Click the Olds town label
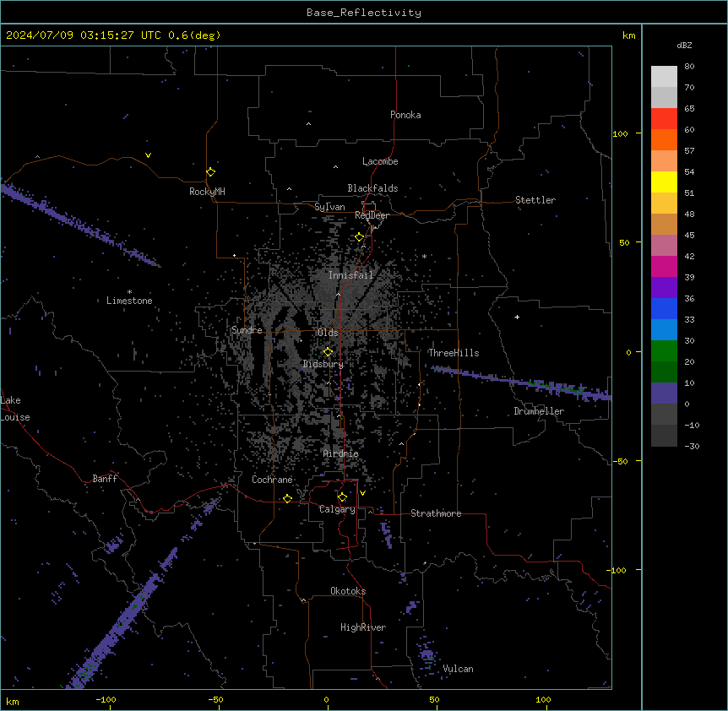Image resolution: width=728 pixels, height=711 pixels. coord(328,333)
